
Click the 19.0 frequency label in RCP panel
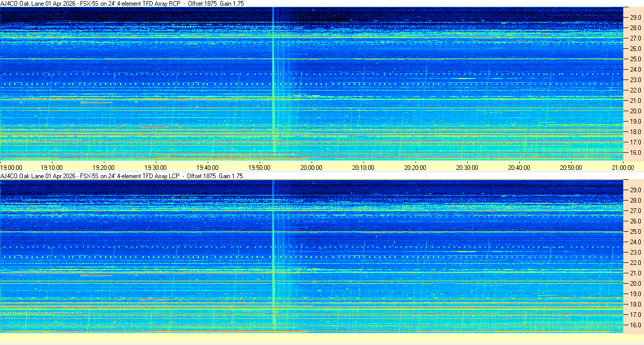click(x=635, y=122)
